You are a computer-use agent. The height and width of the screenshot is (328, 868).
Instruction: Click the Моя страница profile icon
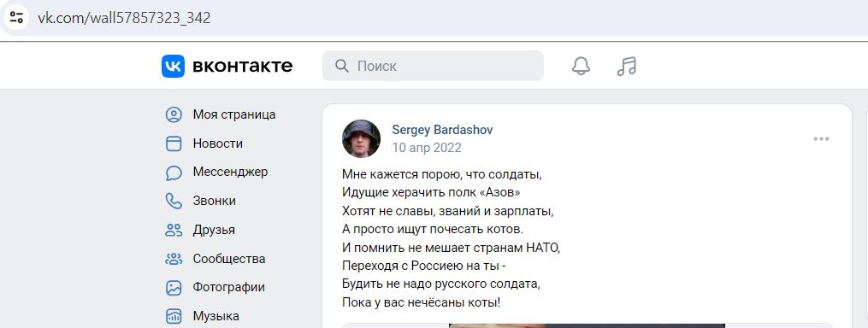coord(174,115)
